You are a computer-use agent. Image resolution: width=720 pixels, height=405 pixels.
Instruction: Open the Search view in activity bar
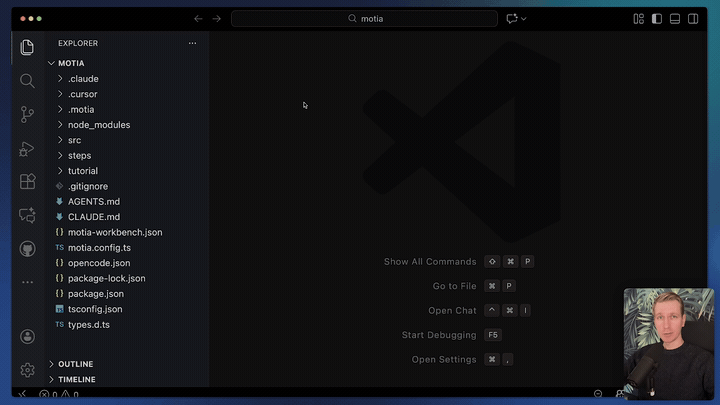(x=27, y=81)
